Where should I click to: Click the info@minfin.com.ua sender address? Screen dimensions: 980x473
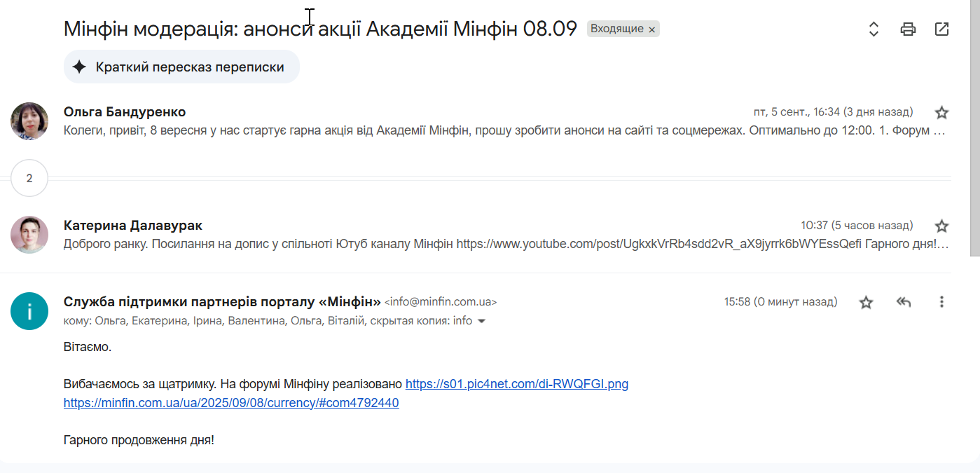click(x=441, y=302)
